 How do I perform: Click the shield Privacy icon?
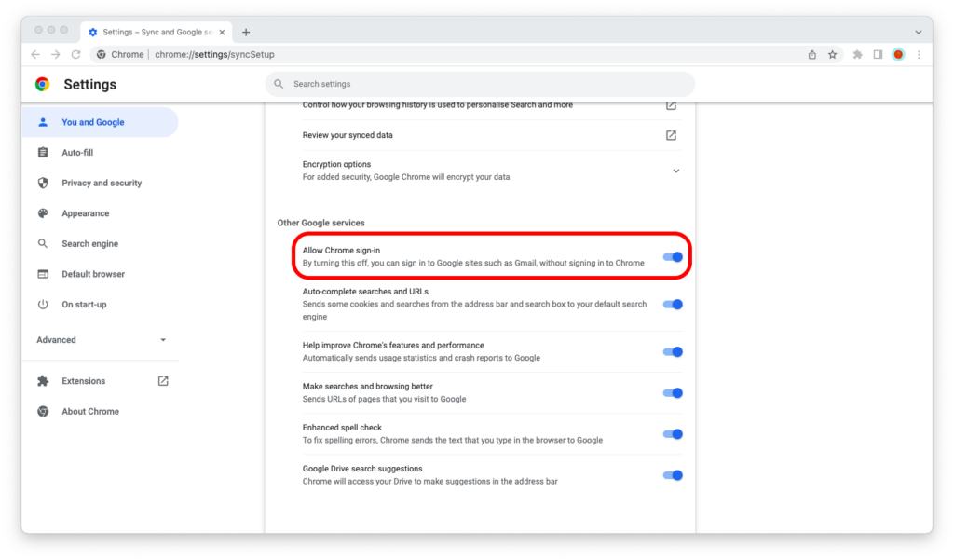(x=43, y=184)
